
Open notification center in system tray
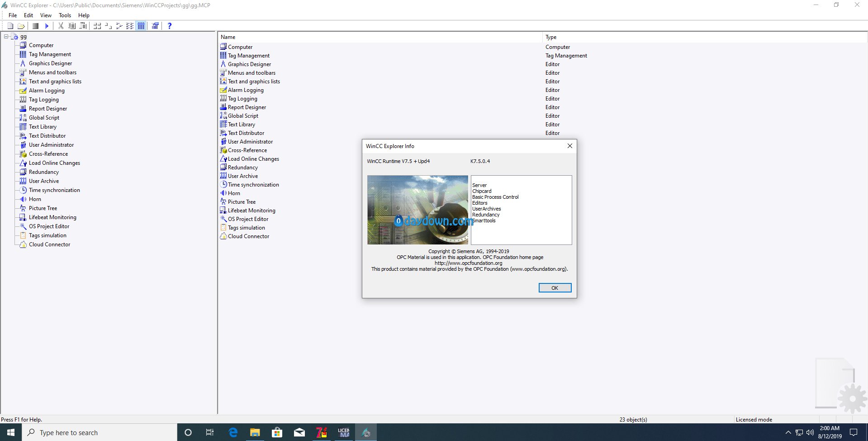coord(854,432)
